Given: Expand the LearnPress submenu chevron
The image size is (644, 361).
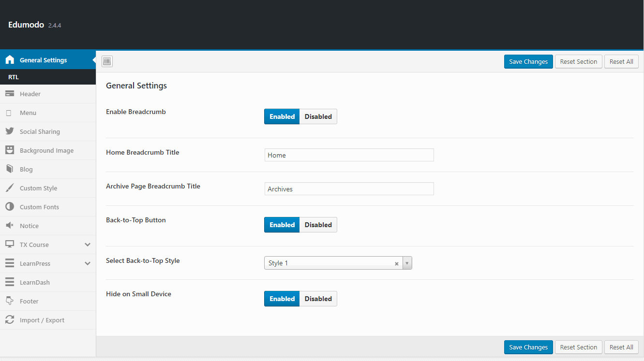Looking at the screenshot, I should [88, 263].
